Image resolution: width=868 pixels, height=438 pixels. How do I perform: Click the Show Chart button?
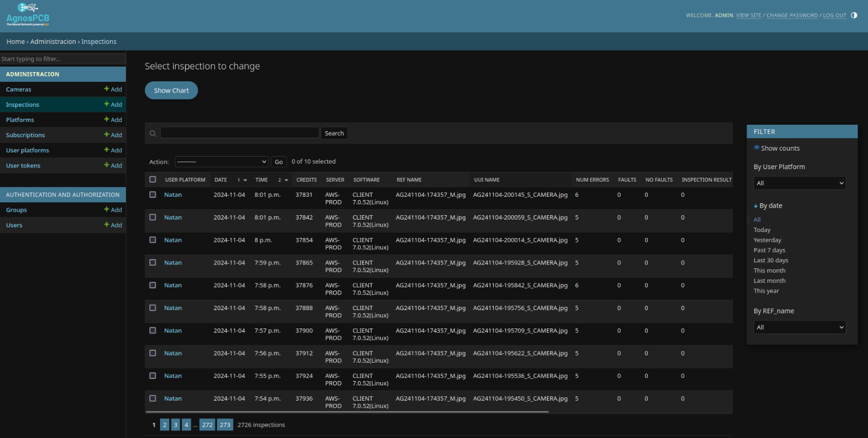[171, 91]
